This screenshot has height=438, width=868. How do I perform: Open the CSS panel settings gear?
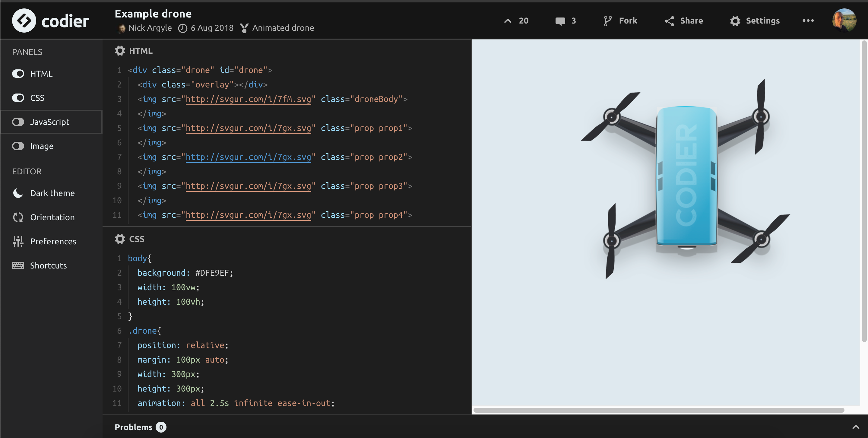click(x=120, y=239)
